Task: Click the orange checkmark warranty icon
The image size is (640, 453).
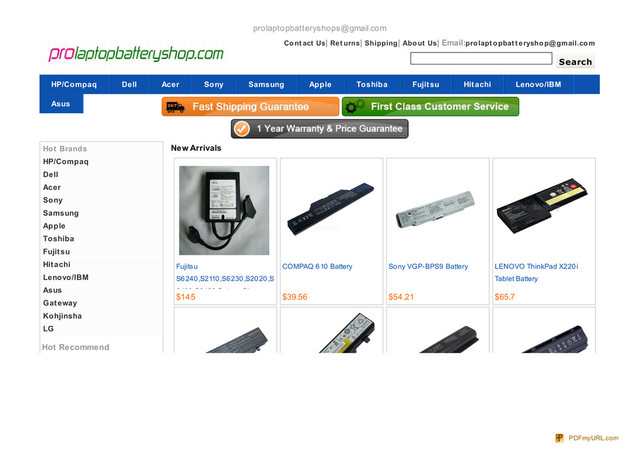Action: 242,129
